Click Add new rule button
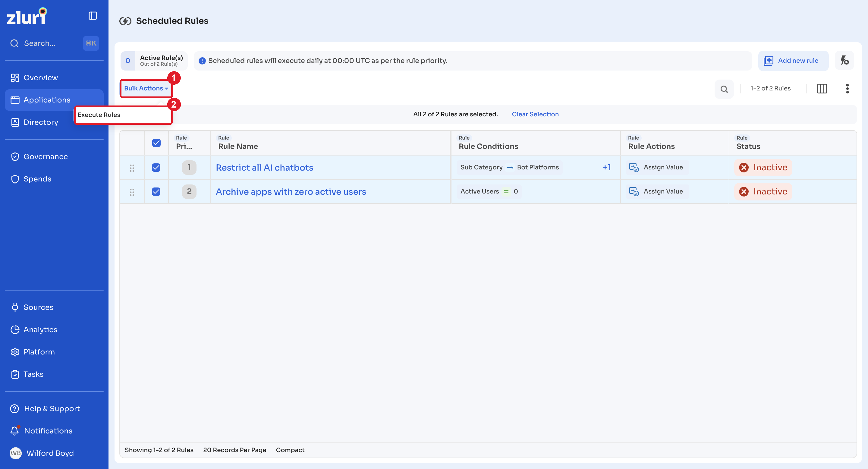The width and height of the screenshot is (868, 469). coord(793,61)
